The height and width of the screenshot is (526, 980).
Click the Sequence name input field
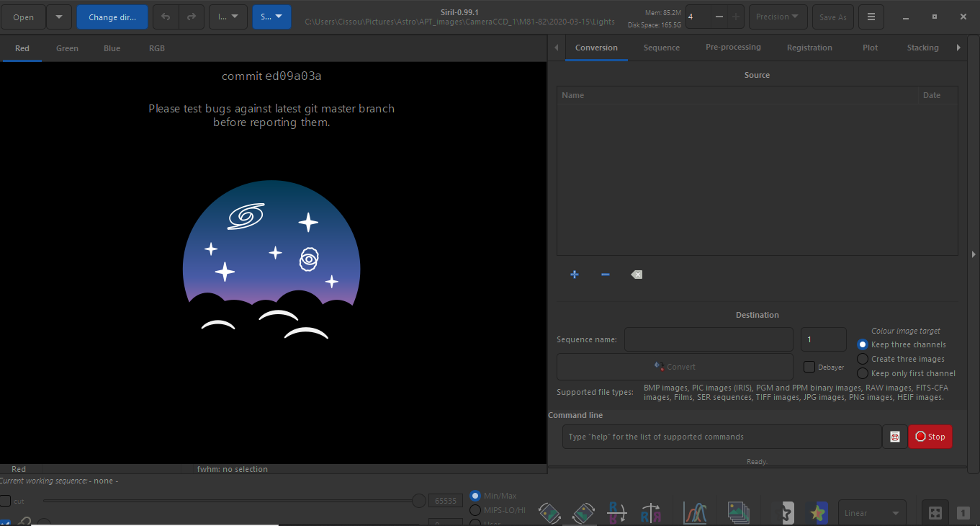pyautogui.click(x=709, y=339)
